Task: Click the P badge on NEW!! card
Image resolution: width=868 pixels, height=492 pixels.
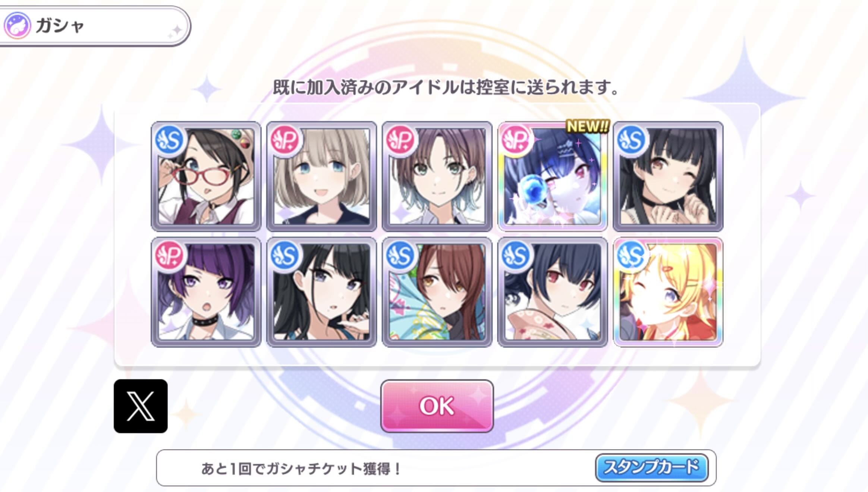Action: click(517, 140)
